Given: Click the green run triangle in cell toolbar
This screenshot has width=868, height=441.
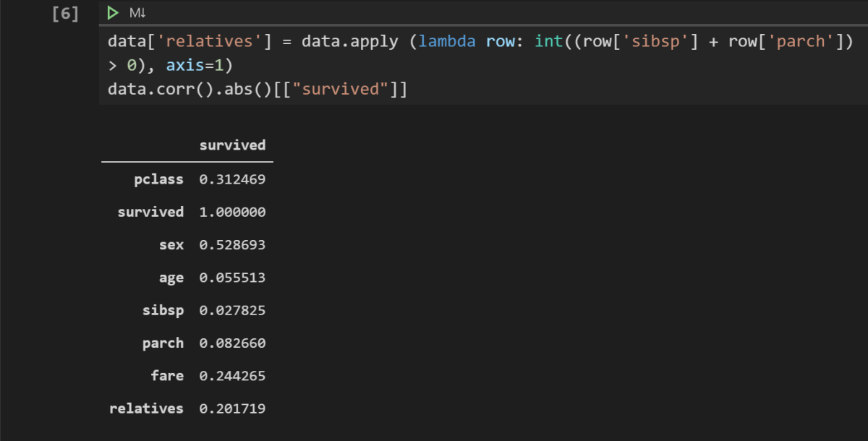Looking at the screenshot, I should pyautogui.click(x=112, y=12).
